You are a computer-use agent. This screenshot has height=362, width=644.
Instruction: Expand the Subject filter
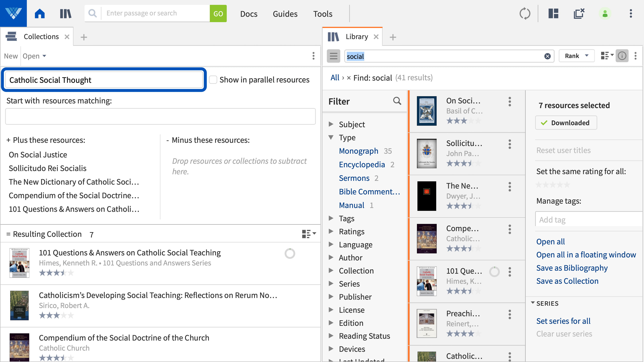tap(331, 124)
